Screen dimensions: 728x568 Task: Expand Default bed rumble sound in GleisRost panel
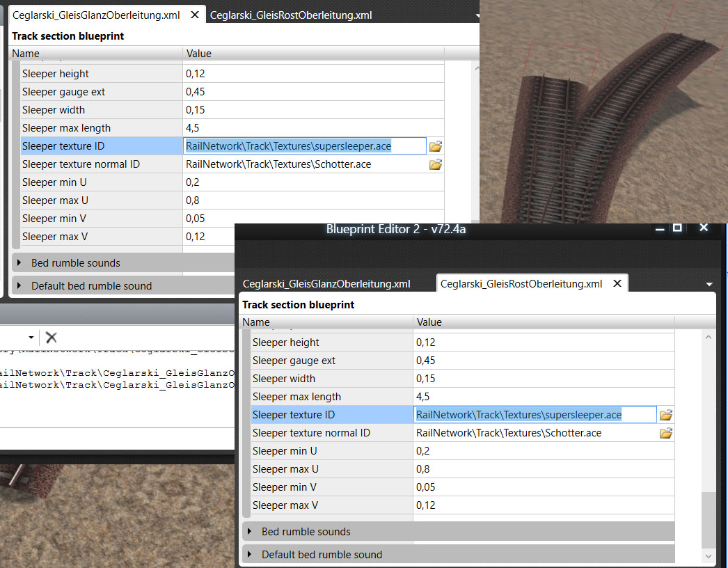click(x=248, y=555)
